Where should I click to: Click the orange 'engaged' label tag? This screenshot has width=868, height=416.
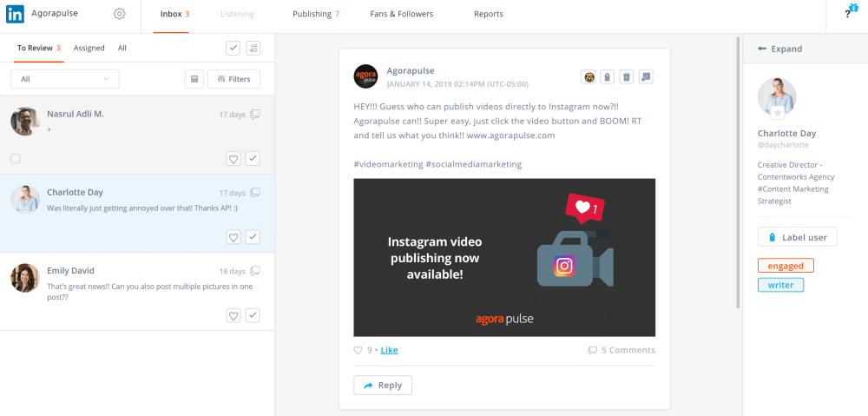786,266
